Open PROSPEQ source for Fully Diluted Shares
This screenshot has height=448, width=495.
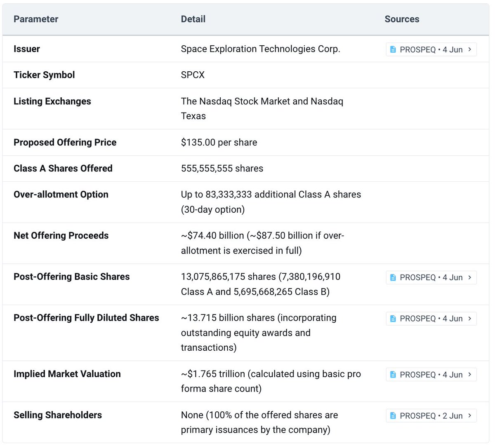431,319
